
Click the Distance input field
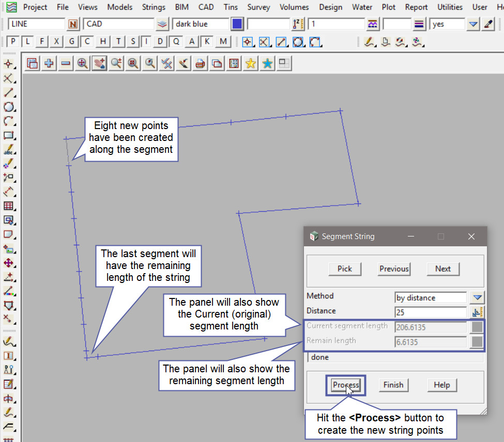click(430, 312)
